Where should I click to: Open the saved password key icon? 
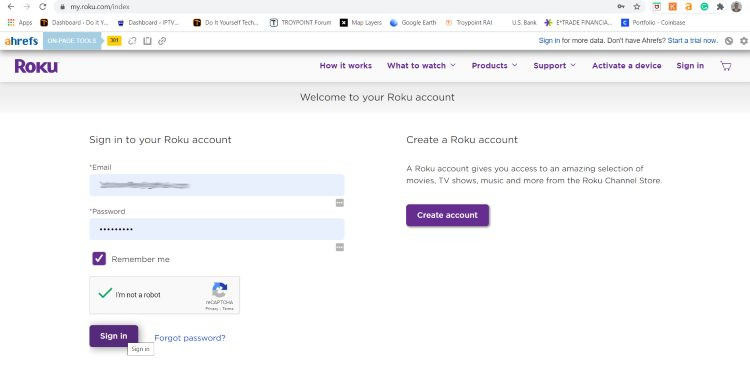pos(621,7)
